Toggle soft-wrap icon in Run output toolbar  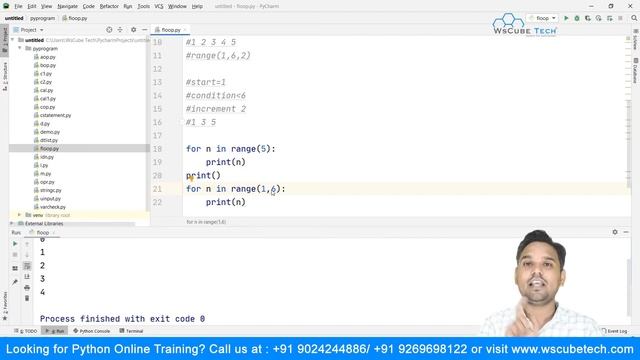coord(27,266)
